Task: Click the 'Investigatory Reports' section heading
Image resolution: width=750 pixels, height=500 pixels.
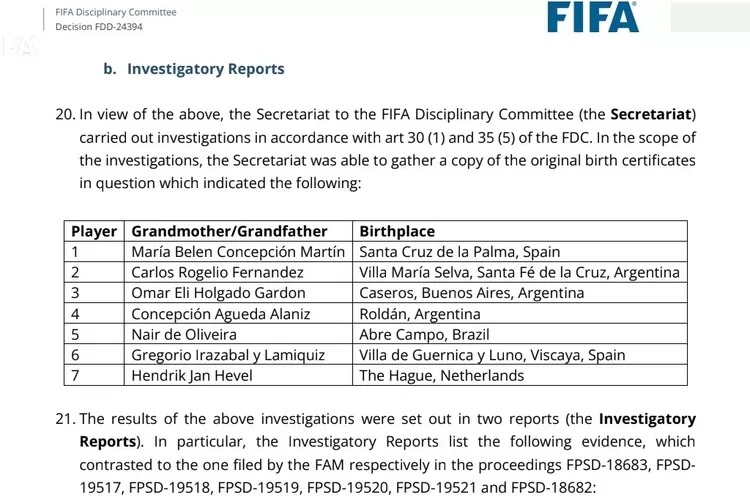Action: 205,69
